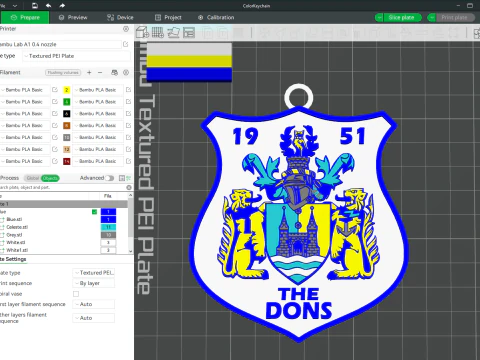480x360 pixels.
Task: Click the Add cube/object toolbar icon
Action: pos(142,33)
